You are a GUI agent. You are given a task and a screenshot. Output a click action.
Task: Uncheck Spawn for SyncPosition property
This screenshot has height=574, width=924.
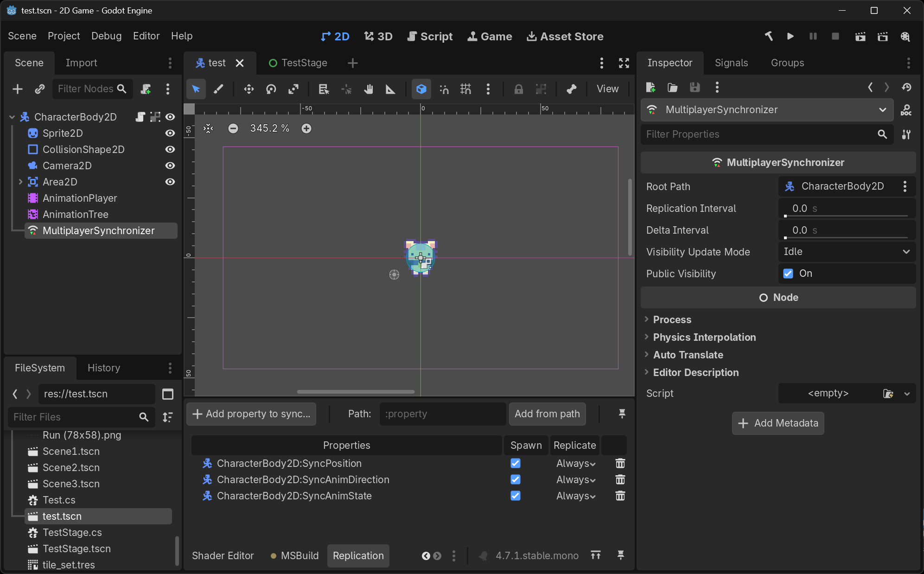point(516,463)
